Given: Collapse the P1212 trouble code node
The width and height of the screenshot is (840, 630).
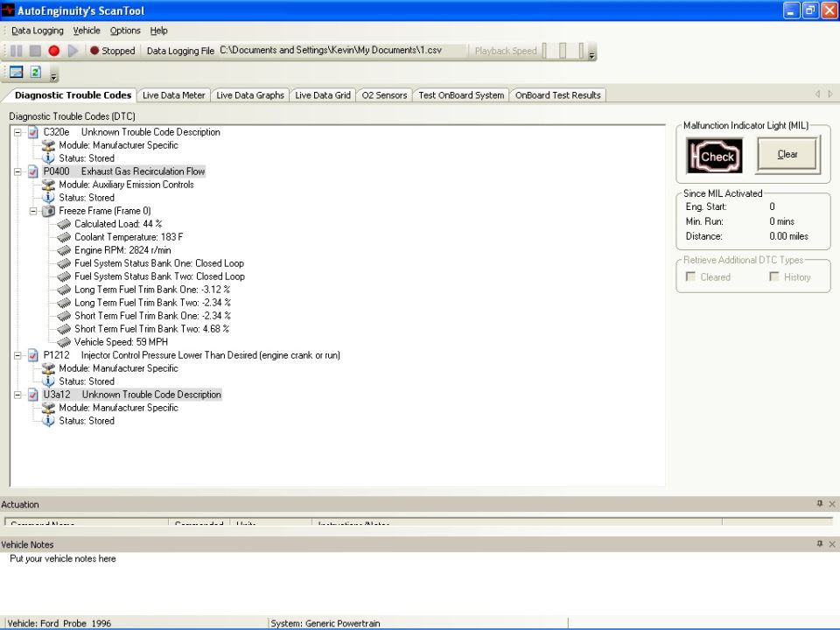Looking at the screenshot, I should pyautogui.click(x=17, y=356).
